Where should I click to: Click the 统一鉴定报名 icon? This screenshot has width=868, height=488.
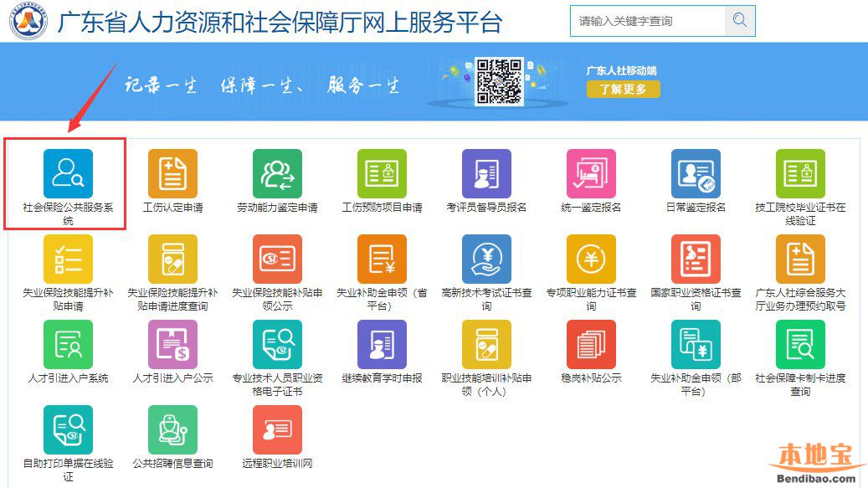(x=591, y=174)
